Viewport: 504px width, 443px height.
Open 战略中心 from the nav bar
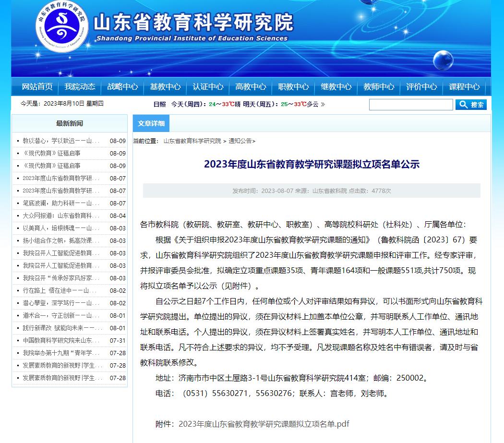pyautogui.click(x=122, y=86)
